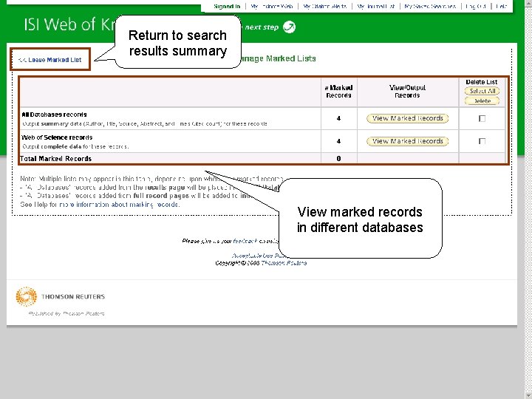This screenshot has width=532, height=399.
Task: Click the ISI Web of Knowledge title
Action: point(69,24)
